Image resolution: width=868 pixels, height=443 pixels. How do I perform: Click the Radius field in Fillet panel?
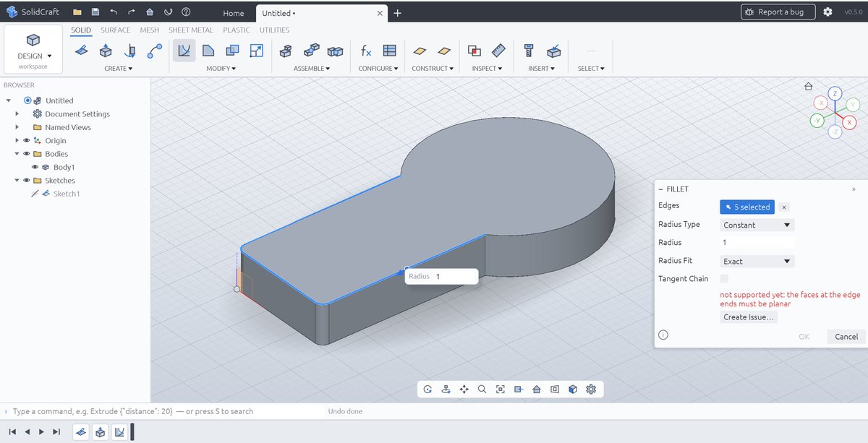pos(757,243)
